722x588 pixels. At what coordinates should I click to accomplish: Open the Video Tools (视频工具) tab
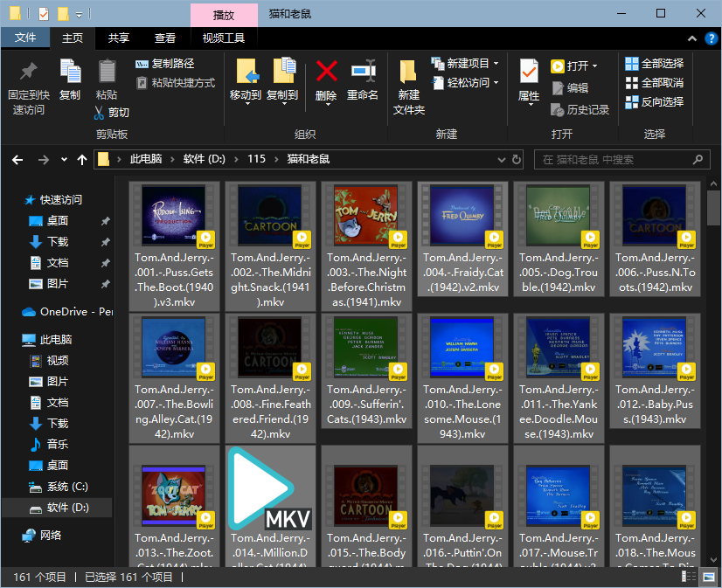click(x=224, y=38)
